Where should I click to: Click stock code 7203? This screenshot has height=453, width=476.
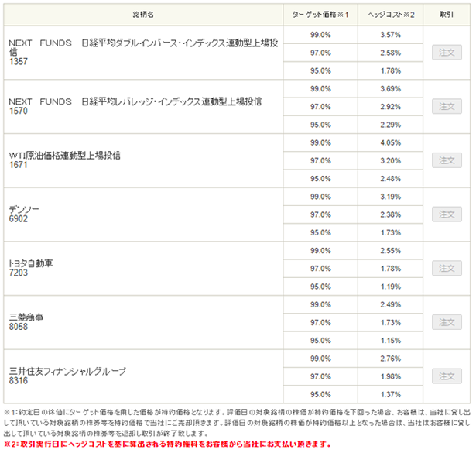coord(19,273)
